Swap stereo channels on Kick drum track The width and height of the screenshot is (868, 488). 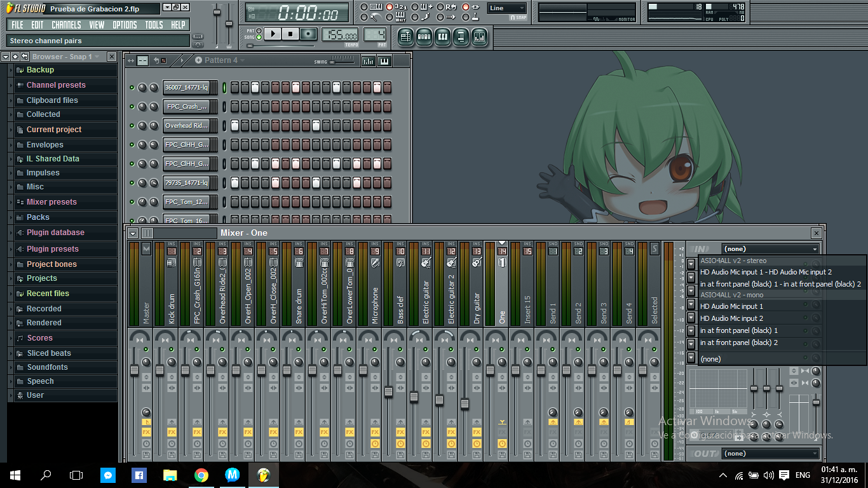coord(172,387)
